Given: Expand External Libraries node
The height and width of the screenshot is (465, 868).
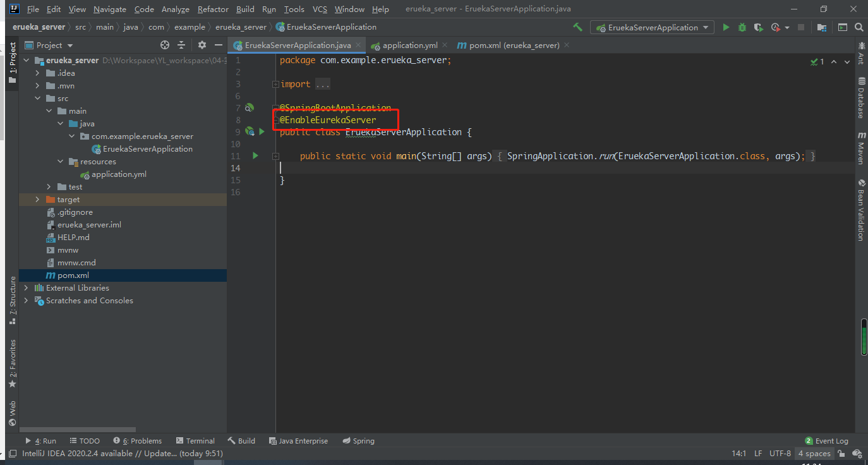Looking at the screenshot, I should 27,288.
